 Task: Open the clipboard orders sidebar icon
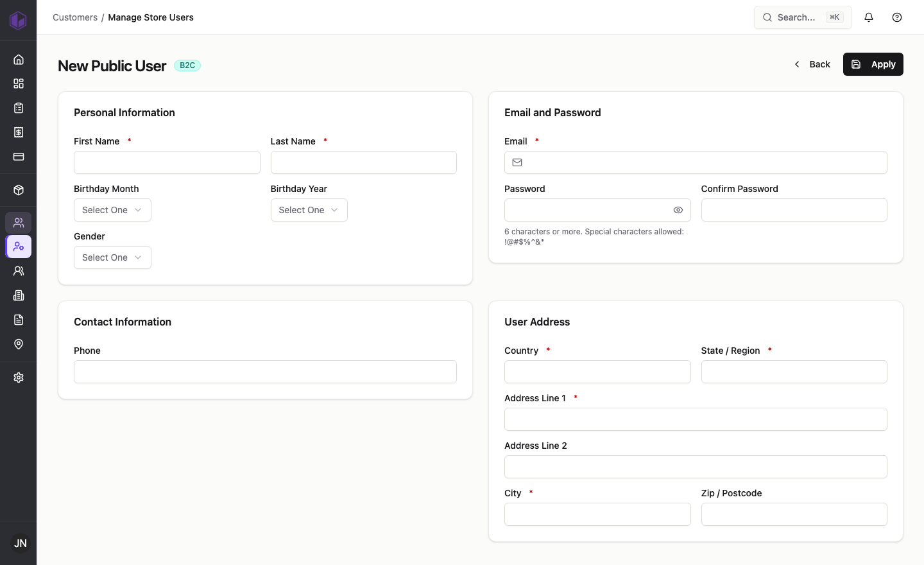point(19,108)
